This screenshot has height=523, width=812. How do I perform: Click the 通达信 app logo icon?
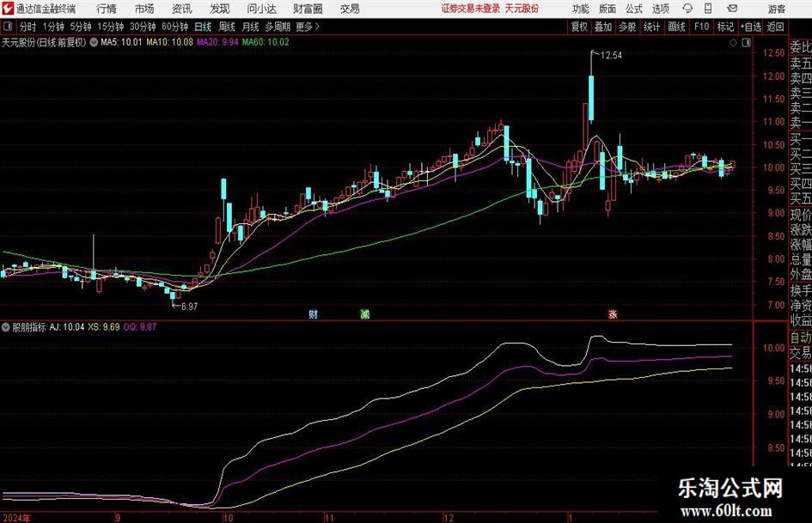pos(7,9)
